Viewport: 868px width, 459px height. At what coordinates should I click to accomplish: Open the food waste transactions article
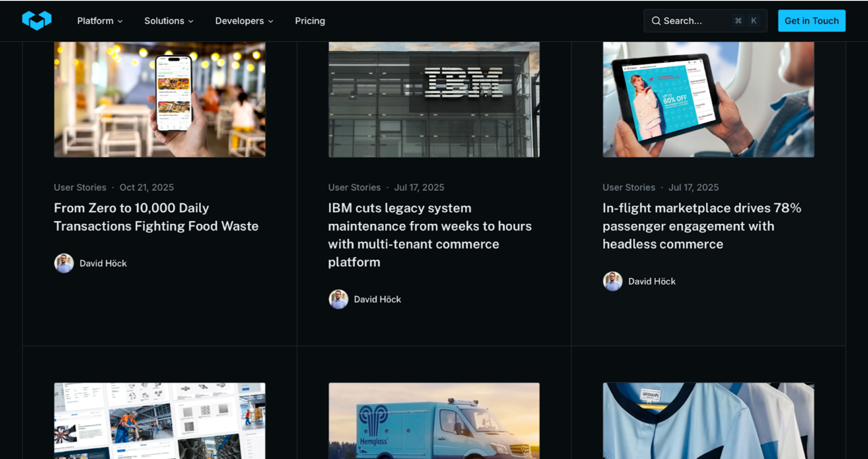click(156, 217)
